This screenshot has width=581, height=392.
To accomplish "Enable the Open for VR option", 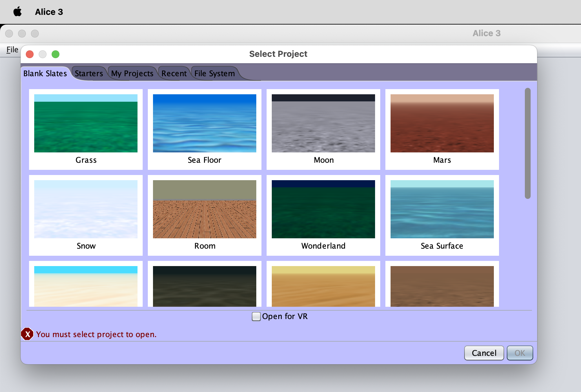I will 256,316.
